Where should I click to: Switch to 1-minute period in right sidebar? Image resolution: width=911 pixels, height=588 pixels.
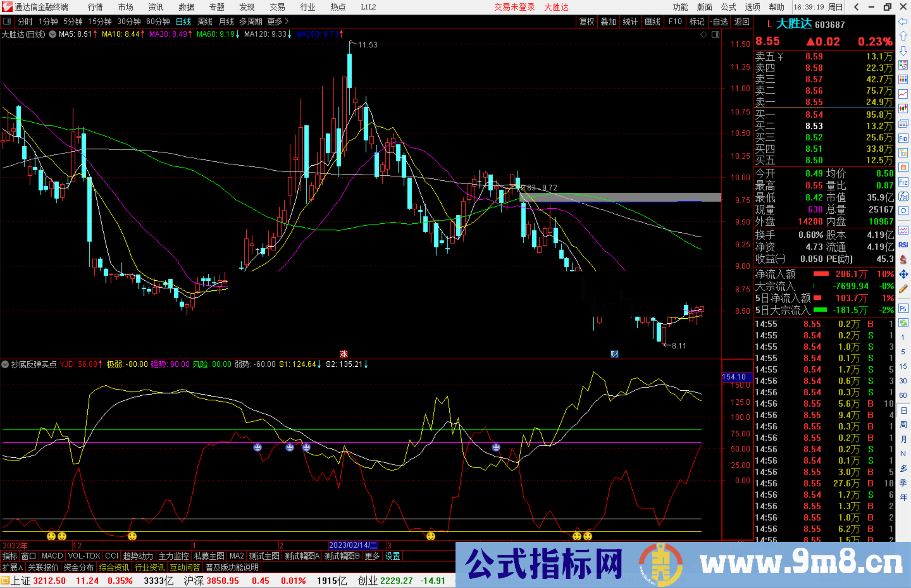(903, 337)
